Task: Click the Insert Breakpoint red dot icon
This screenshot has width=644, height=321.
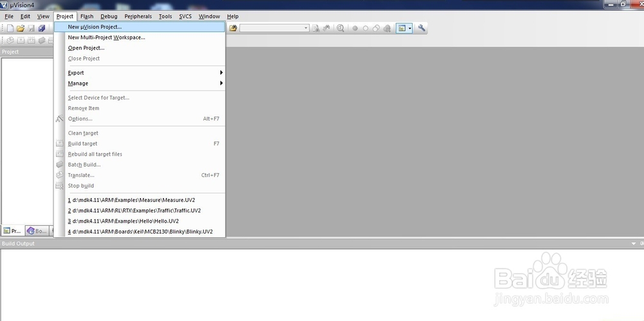Action: pyautogui.click(x=355, y=28)
